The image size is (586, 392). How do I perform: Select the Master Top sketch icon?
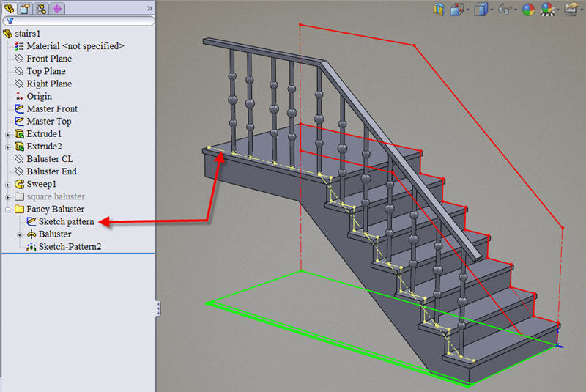tap(19, 121)
